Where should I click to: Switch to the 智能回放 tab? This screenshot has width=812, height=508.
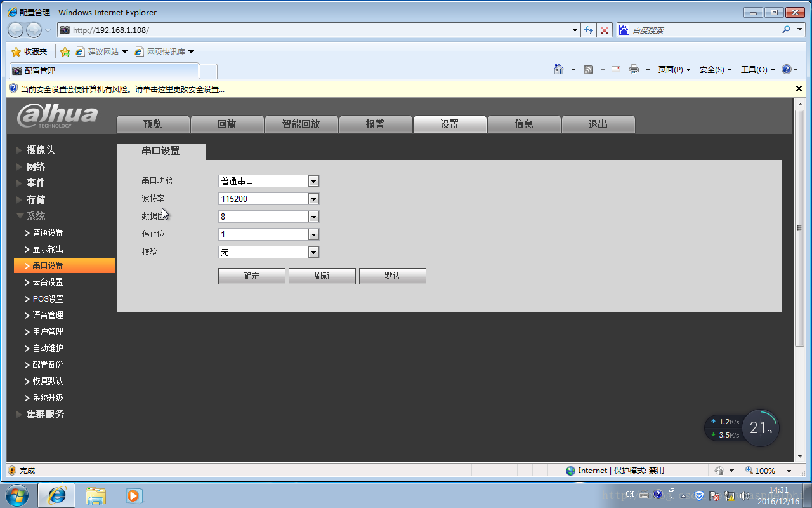tap(301, 124)
